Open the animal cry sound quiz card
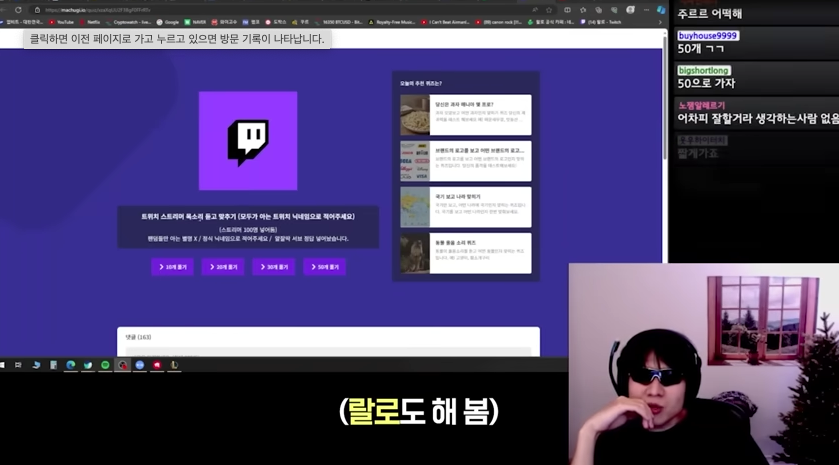This screenshot has height=465, width=839. (466, 253)
